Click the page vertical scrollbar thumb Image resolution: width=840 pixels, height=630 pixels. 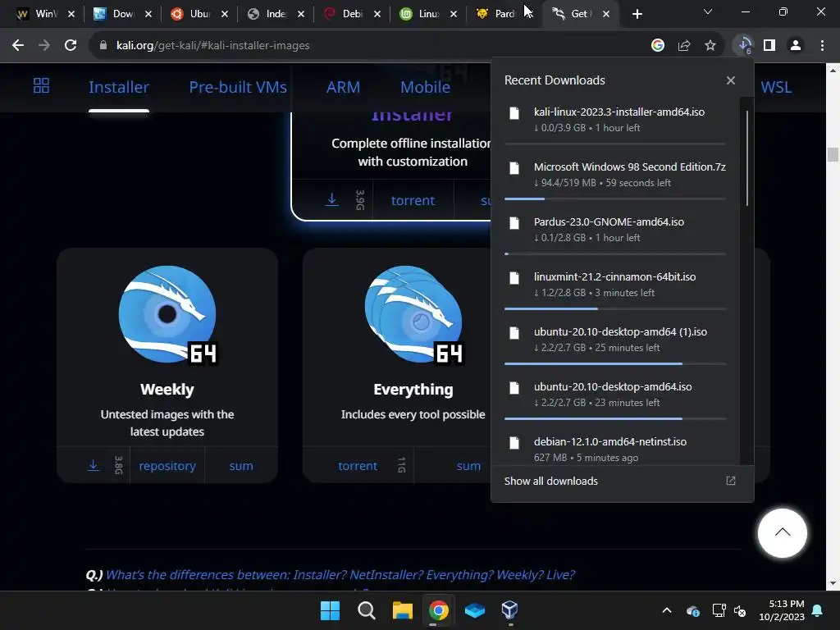pyautogui.click(x=833, y=154)
